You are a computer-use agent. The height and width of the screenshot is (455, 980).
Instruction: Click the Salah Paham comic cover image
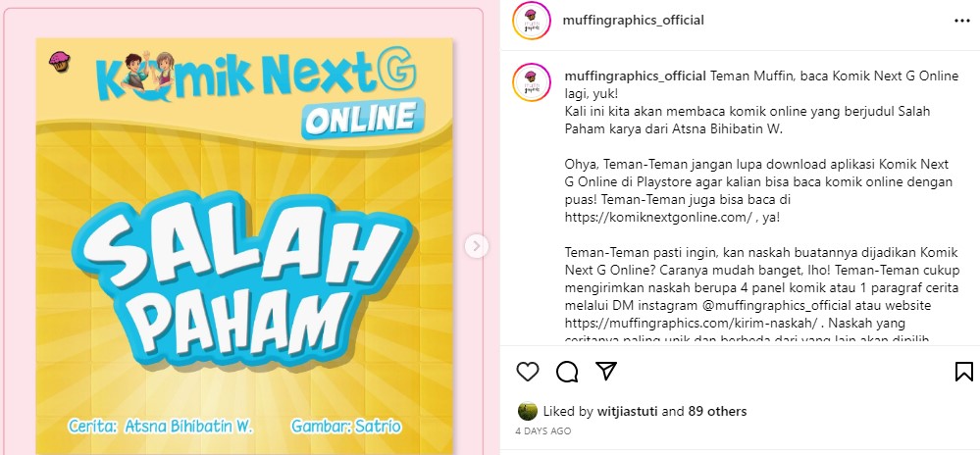click(243, 245)
